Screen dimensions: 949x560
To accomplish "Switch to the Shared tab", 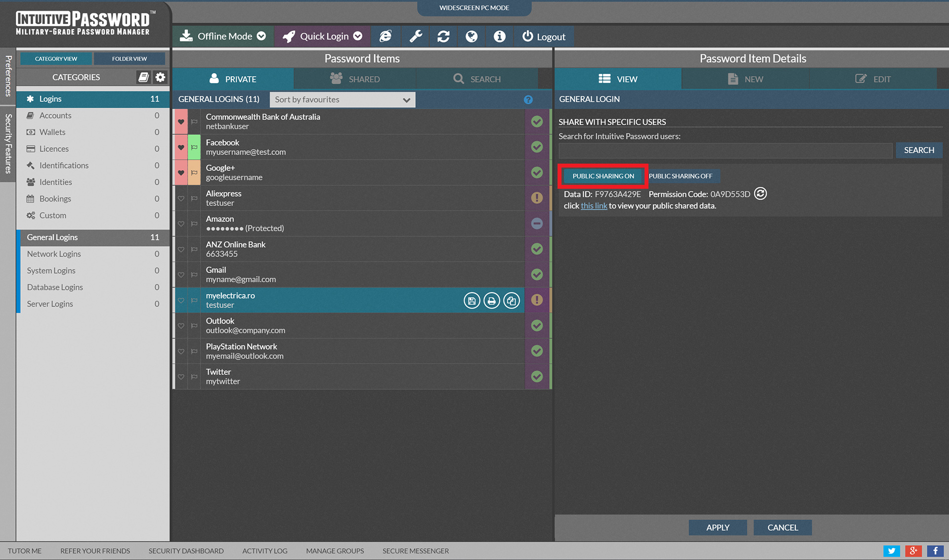I will pos(355,79).
